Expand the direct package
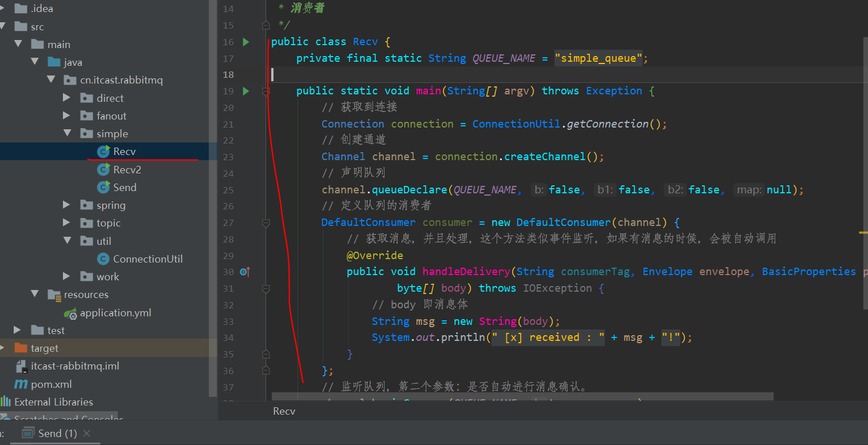868x445 pixels. point(67,98)
